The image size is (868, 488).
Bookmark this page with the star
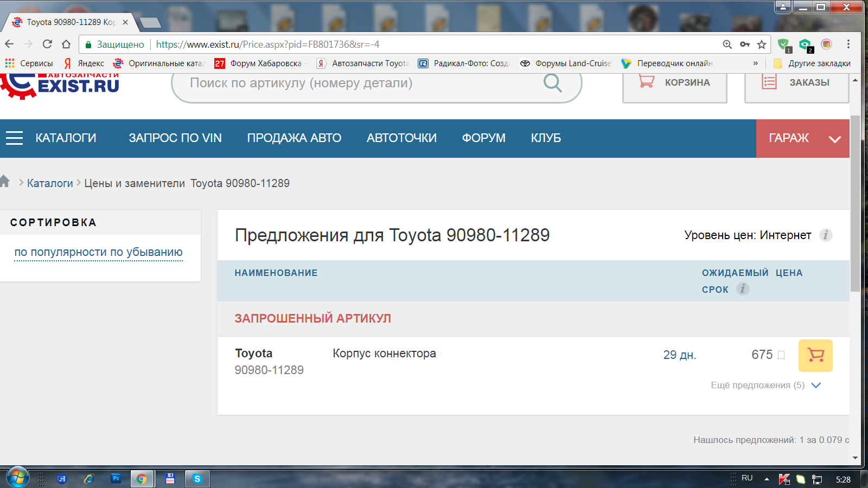[762, 44]
